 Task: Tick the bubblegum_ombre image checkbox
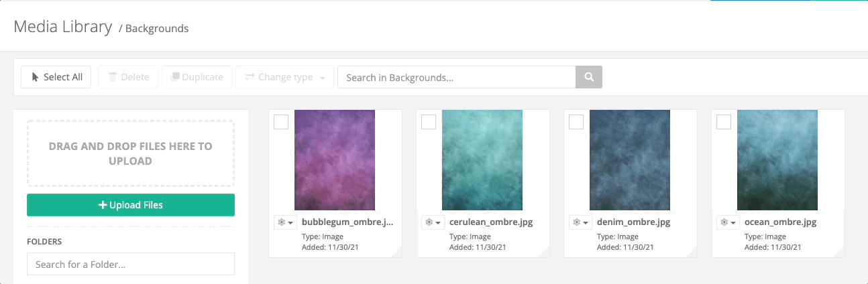(281, 122)
